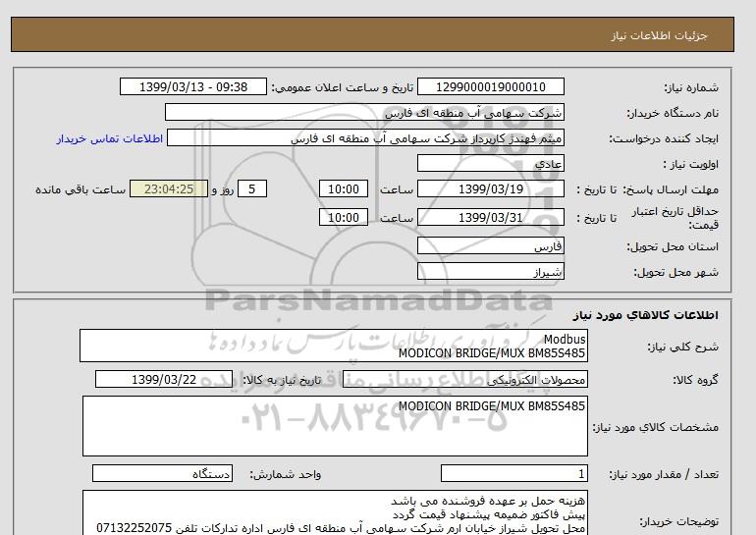This screenshot has width=756, height=535.
Task: Select the remaining time countdown 23:04:25
Action: click(x=169, y=188)
